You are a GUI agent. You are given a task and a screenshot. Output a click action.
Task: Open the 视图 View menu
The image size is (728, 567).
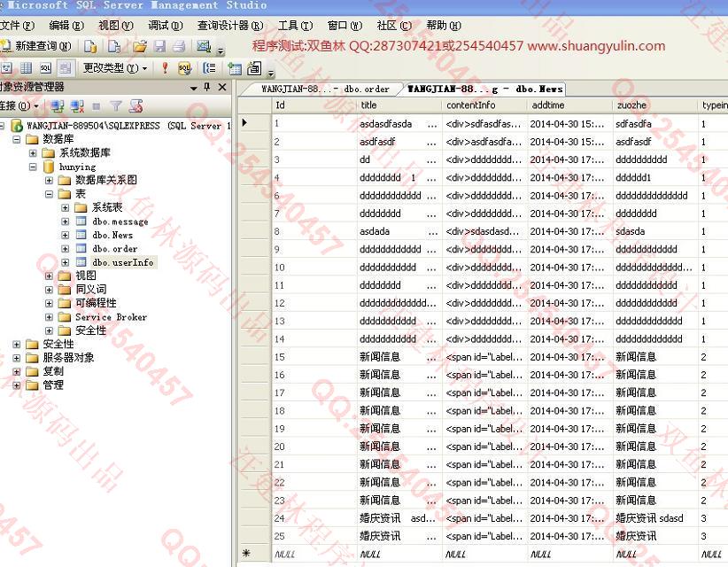pyautogui.click(x=116, y=26)
